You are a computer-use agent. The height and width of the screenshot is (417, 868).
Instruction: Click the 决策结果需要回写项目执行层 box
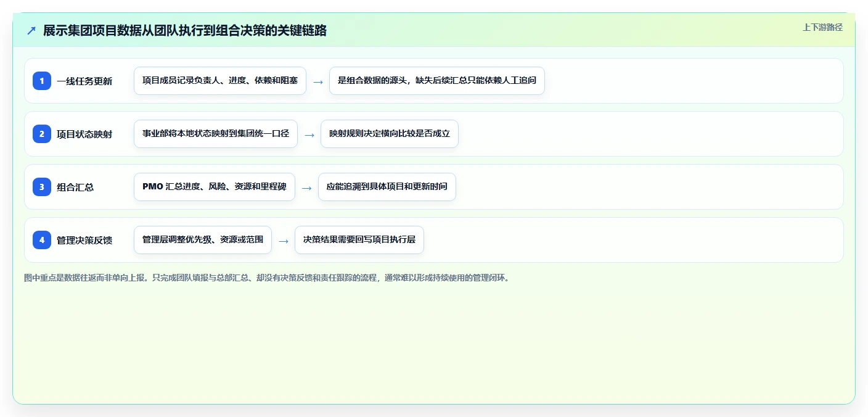point(359,240)
